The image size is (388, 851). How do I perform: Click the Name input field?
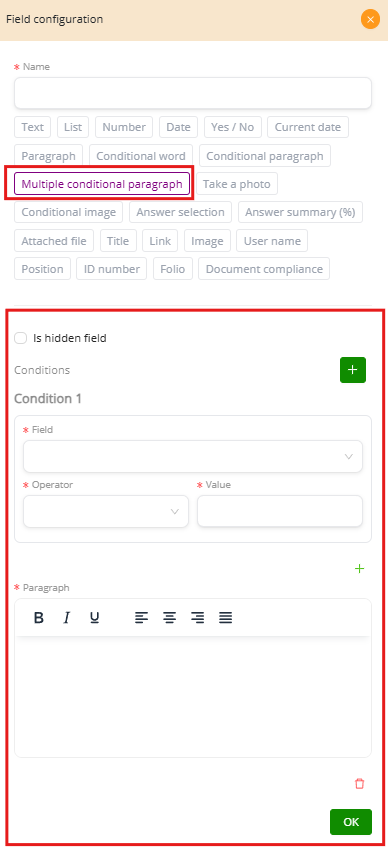point(193,93)
